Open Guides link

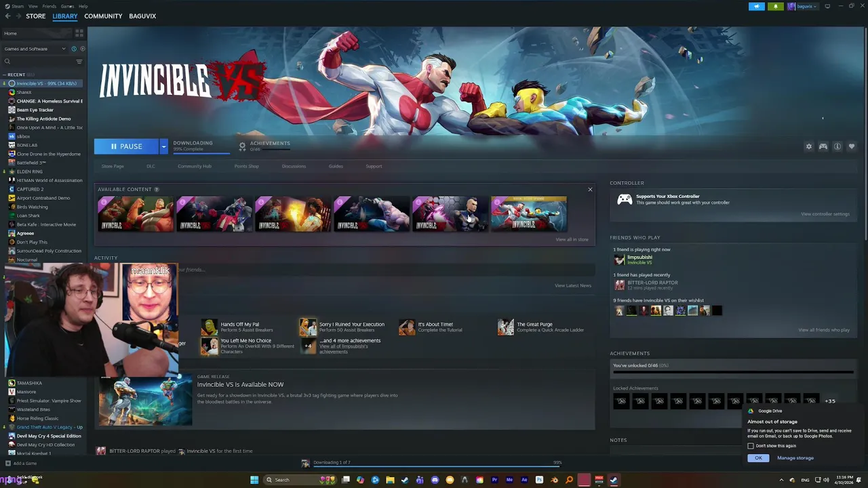[336, 166]
